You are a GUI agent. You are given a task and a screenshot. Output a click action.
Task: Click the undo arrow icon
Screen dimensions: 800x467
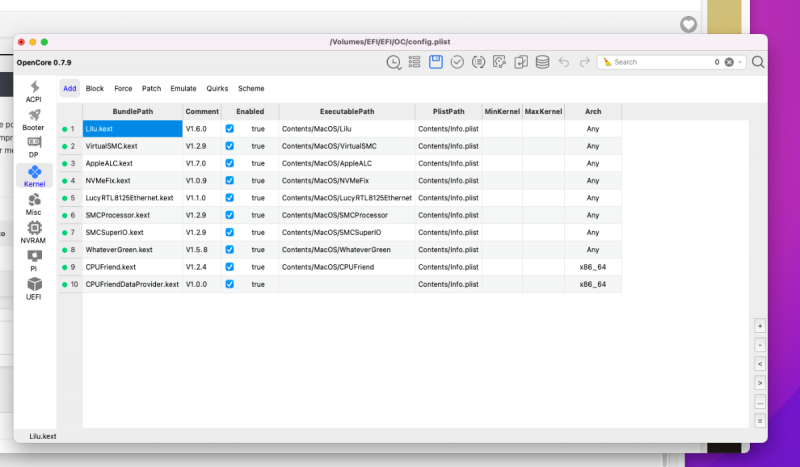[564, 62]
